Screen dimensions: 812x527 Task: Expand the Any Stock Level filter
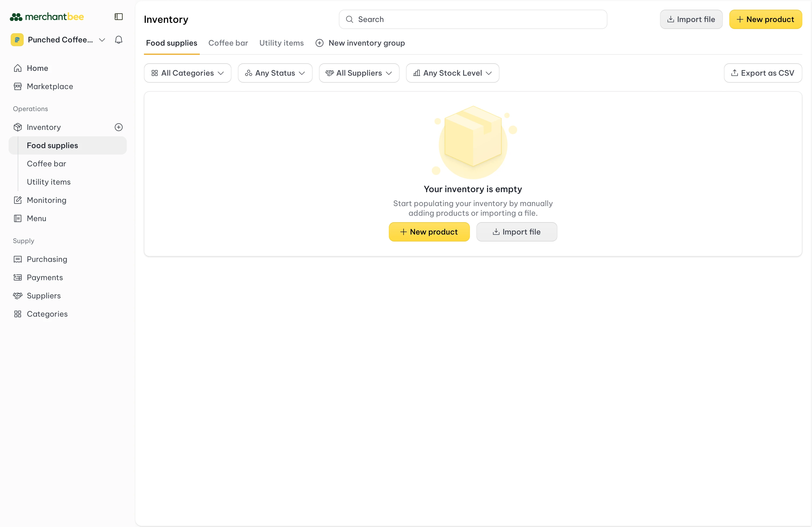click(x=452, y=73)
